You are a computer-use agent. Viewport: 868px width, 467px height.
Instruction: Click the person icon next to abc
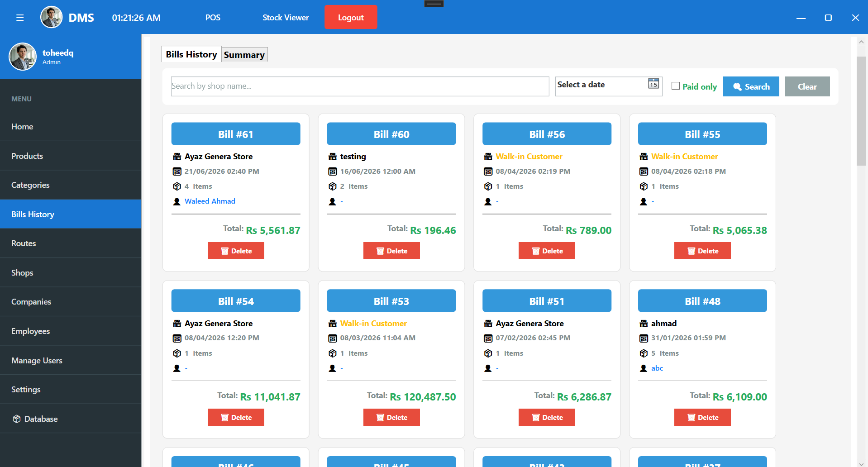[644, 368]
